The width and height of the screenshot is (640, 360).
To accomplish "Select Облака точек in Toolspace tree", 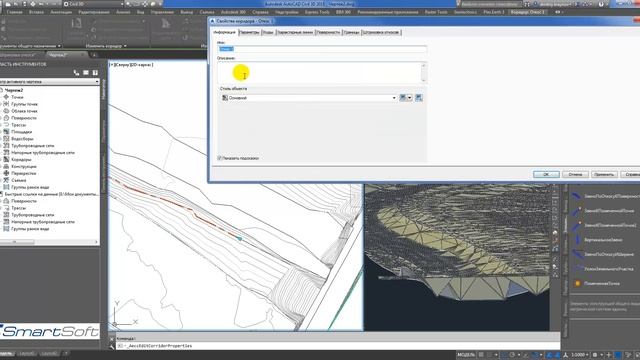I will tap(24, 111).
